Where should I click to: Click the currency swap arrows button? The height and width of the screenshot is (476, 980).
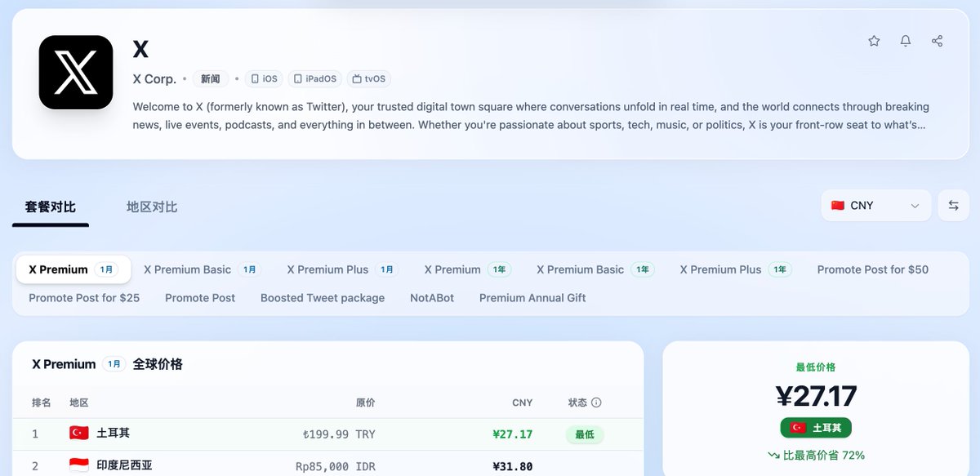(953, 206)
